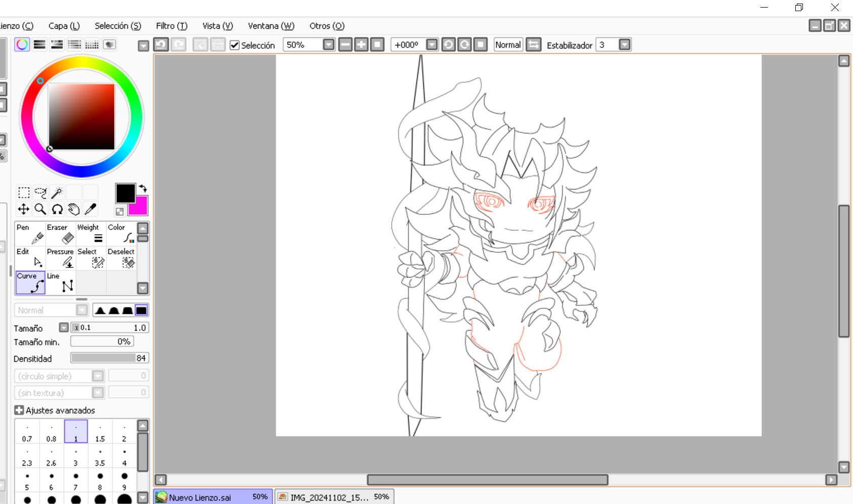Image resolution: width=853 pixels, height=504 pixels.
Task: Flip the canvas view horizontally
Action: coord(533,44)
